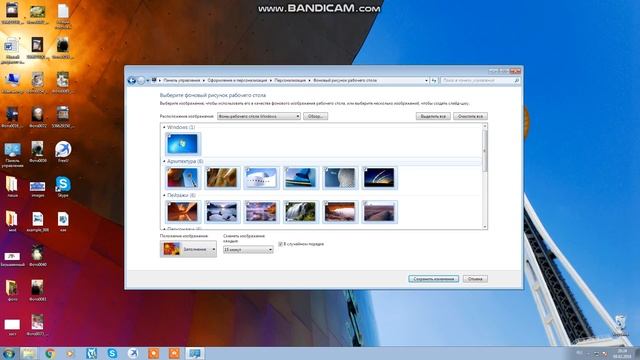640x360 pixels.
Task: Refresh the address bar location
Action: click(434, 80)
